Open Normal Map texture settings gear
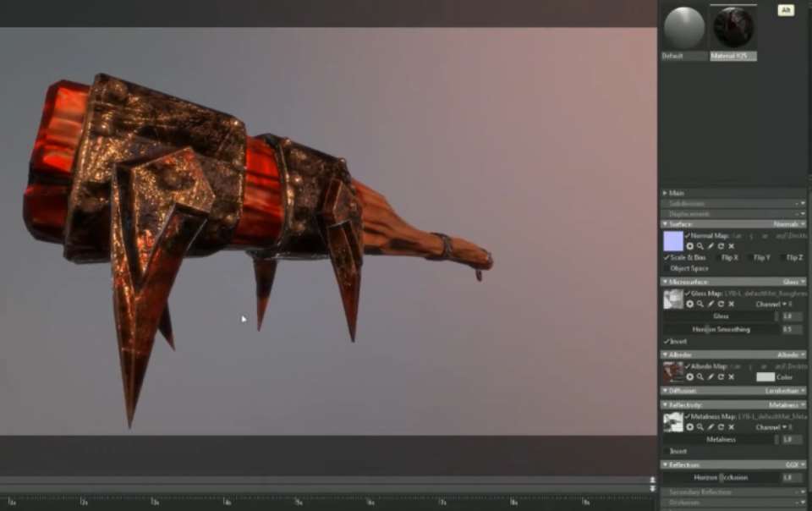This screenshot has width=812, height=511. [x=690, y=246]
